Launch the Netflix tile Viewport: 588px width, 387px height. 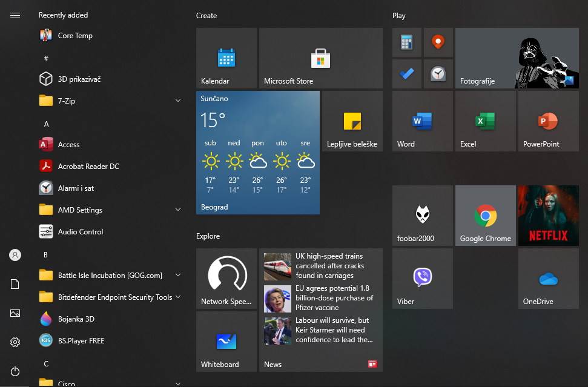[x=547, y=215]
